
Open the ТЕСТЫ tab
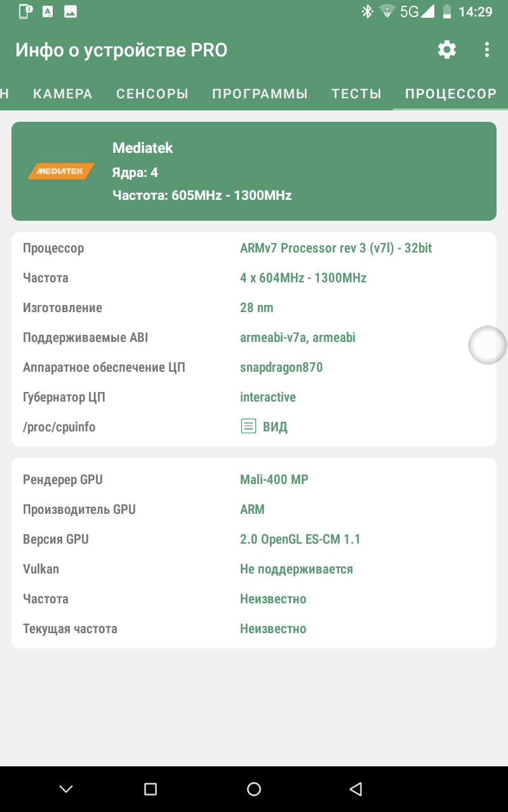coord(356,94)
